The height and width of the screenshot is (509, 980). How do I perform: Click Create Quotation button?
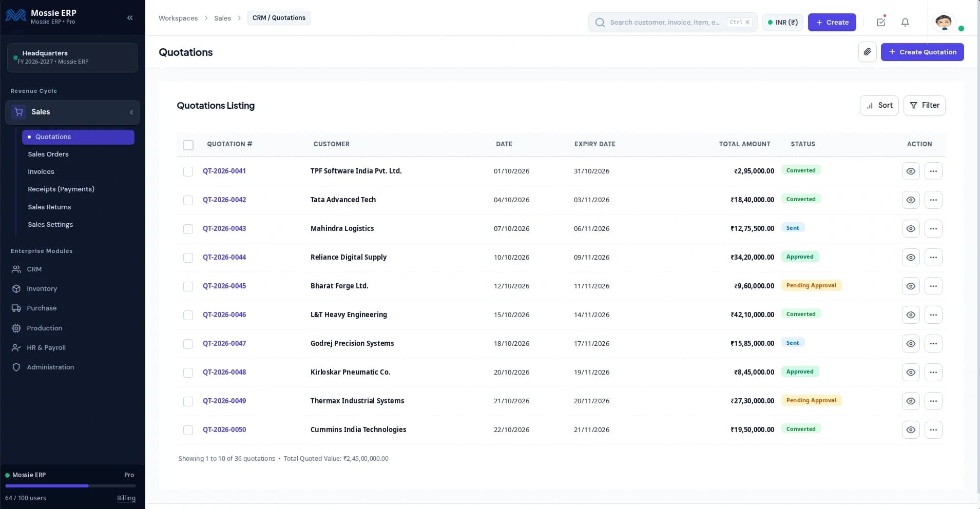pyautogui.click(x=922, y=52)
